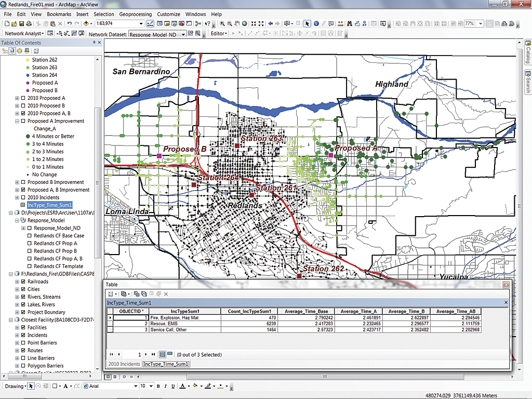Screen dimensions: 532x399
Task: Open the Network Analyst dropdown button
Action: (x=24, y=34)
